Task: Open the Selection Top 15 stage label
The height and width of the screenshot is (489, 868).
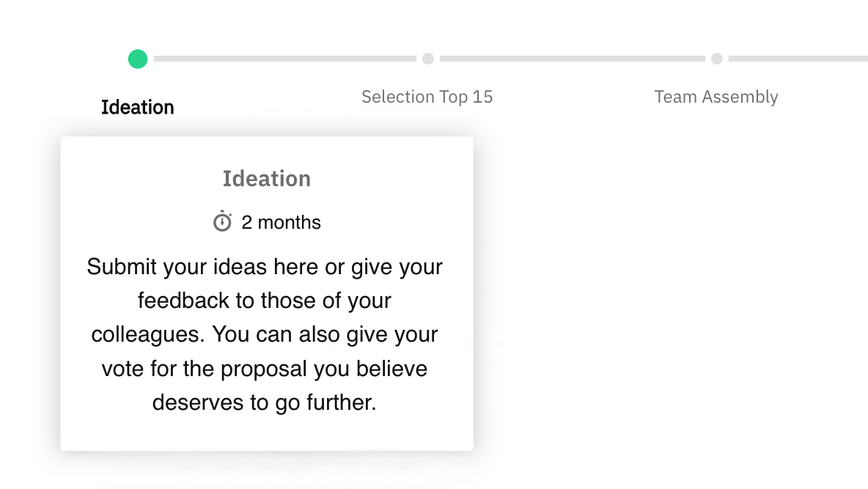Action: [427, 97]
